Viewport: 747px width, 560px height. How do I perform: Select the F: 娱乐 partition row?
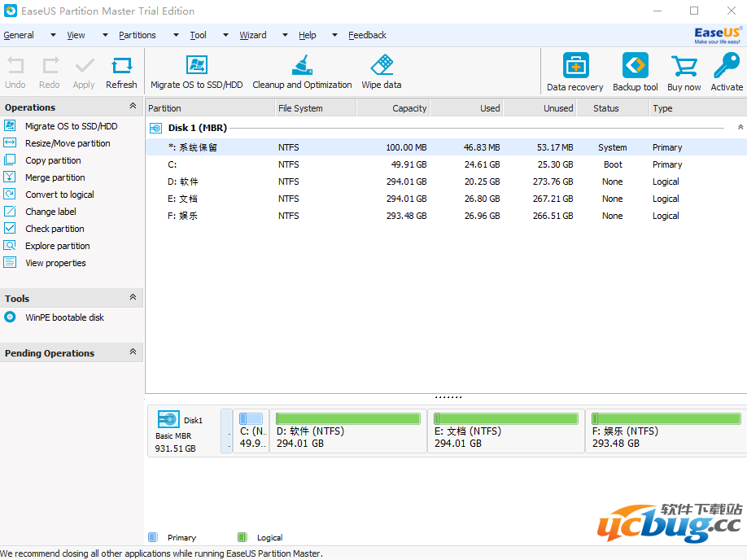tap(447, 216)
